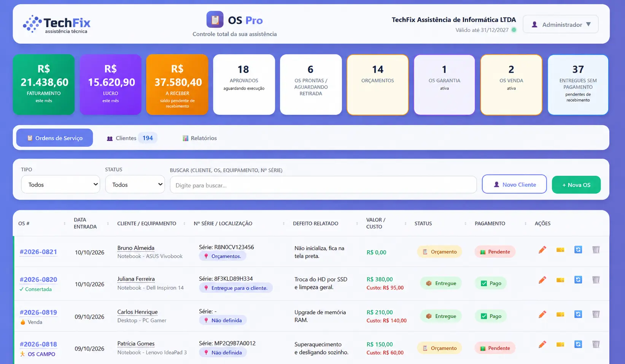Click blue refresh icon for order #2026-0818
Viewport: 625px width, 364px height.
coord(578,345)
